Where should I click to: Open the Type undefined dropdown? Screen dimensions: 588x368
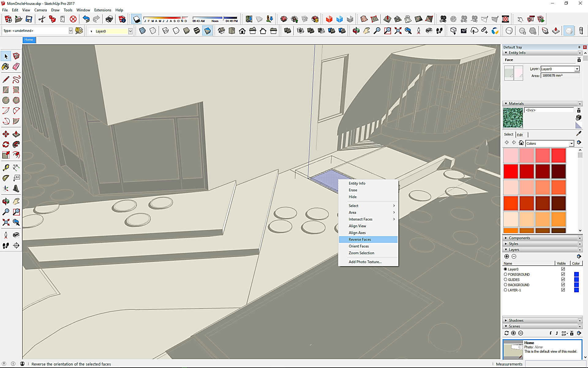[71, 31]
